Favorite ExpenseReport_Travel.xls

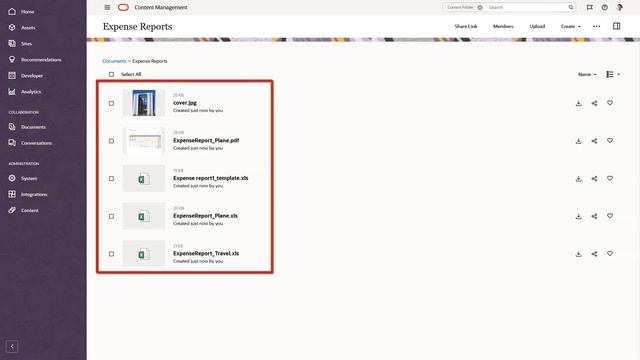point(610,253)
